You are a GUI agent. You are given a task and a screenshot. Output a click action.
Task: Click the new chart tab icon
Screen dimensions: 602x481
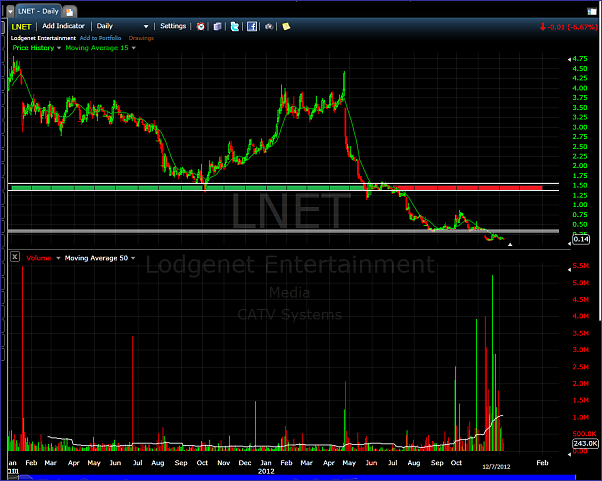click(69, 12)
